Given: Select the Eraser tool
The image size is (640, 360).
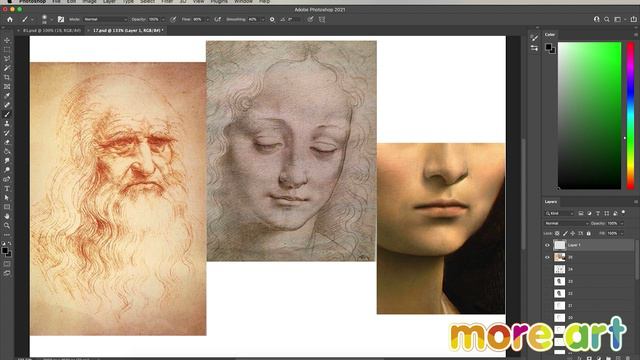Looking at the screenshot, I should (x=7, y=142).
